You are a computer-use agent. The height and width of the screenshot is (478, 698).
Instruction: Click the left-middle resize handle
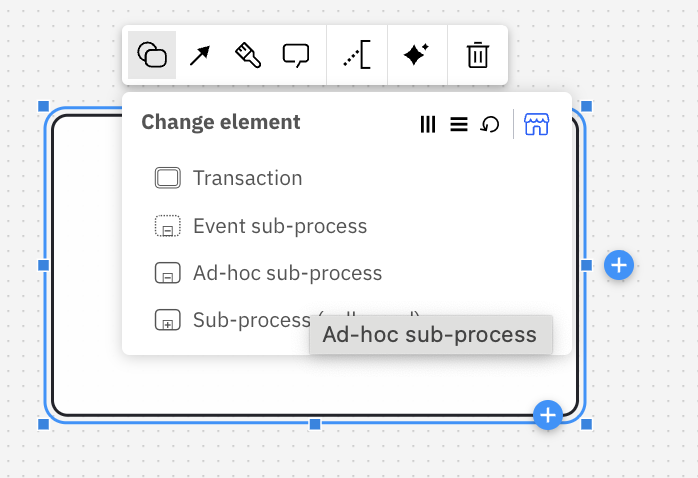point(43,265)
